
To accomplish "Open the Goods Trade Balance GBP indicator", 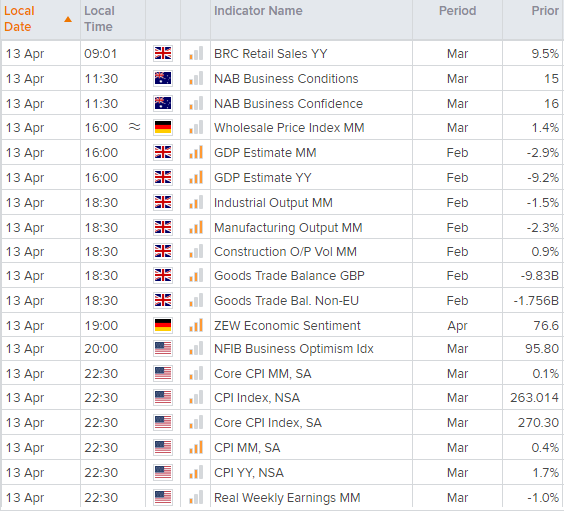I will (289, 276).
